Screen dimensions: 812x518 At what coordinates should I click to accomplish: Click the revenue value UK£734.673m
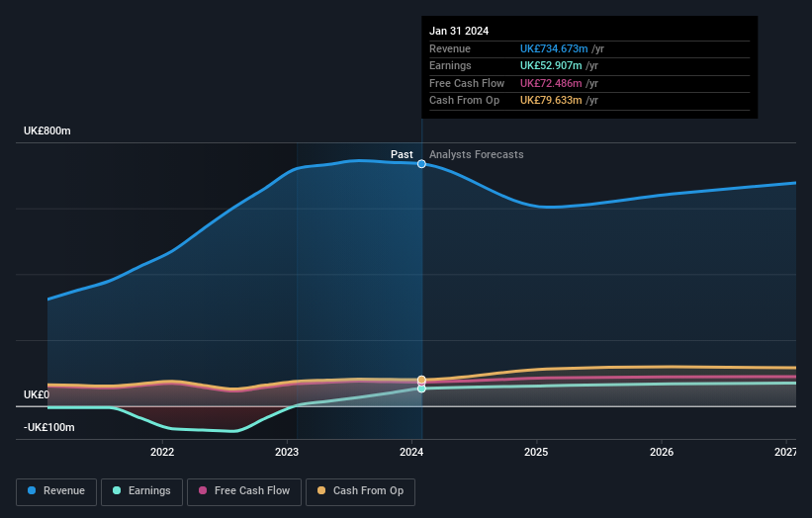click(x=554, y=48)
